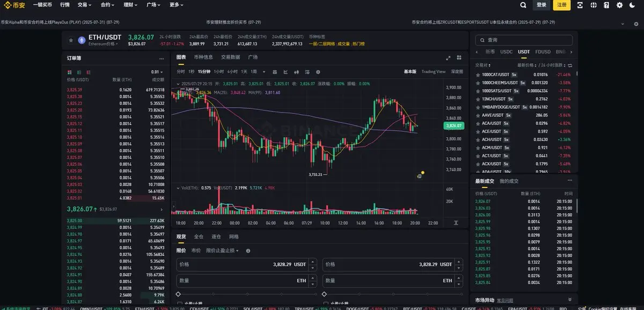Open order book 0.01 precision dropdown

(x=158, y=72)
